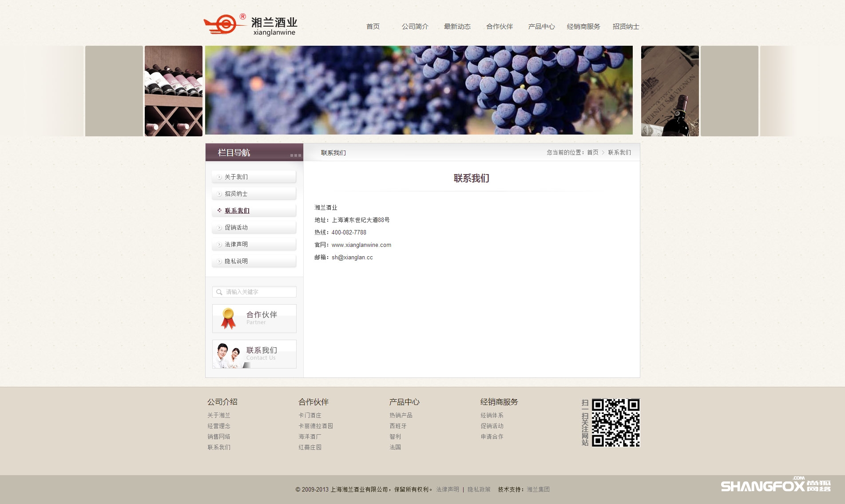
Task: Select 促销活动 in sidebar menu
Action: point(254,227)
